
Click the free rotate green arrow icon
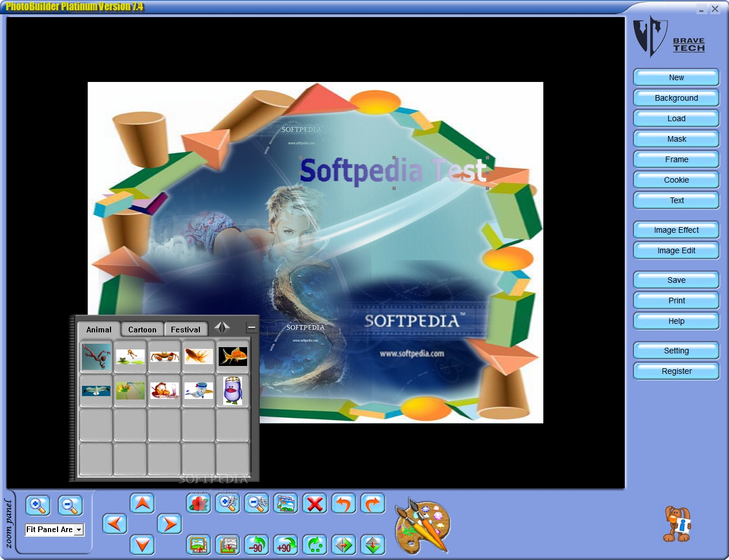click(x=315, y=545)
